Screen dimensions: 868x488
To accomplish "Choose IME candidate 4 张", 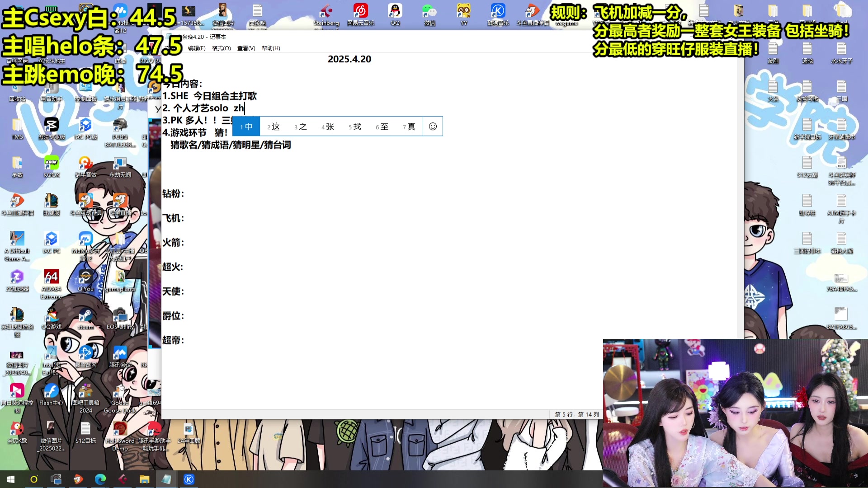I will point(328,127).
